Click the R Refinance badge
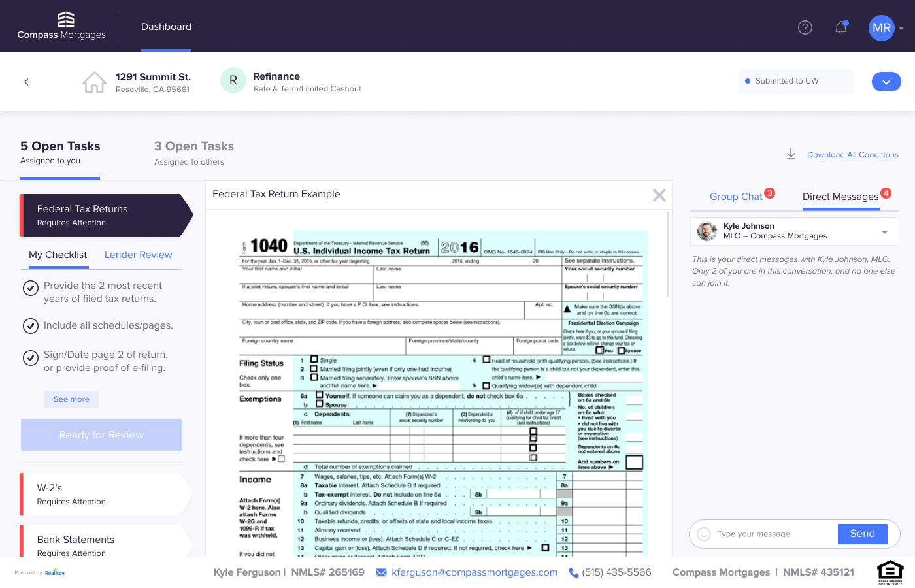This screenshot has width=915, height=588. click(x=233, y=81)
